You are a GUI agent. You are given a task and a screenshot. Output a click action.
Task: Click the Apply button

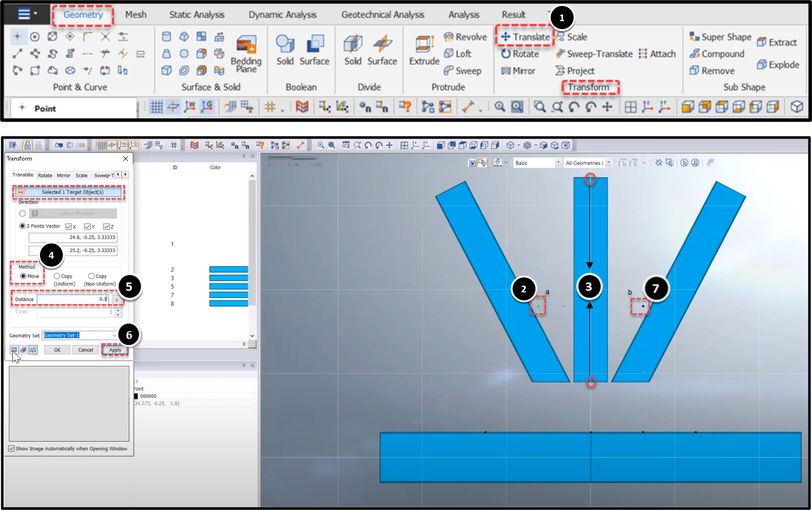pyautogui.click(x=115, y=350)
